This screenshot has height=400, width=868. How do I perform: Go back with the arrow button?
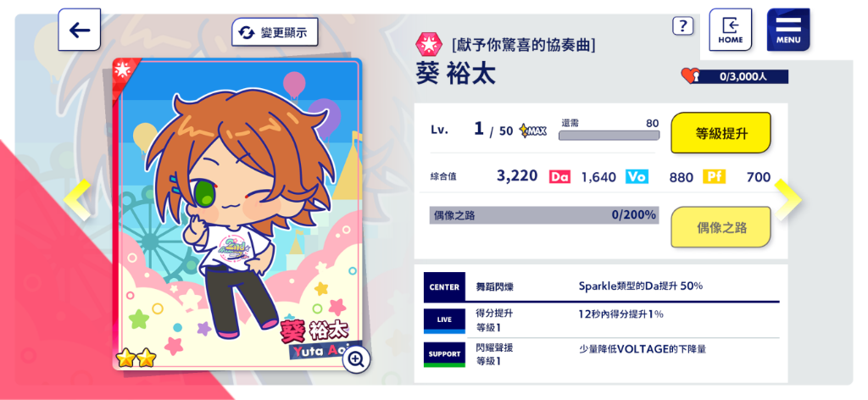[79, 30]
